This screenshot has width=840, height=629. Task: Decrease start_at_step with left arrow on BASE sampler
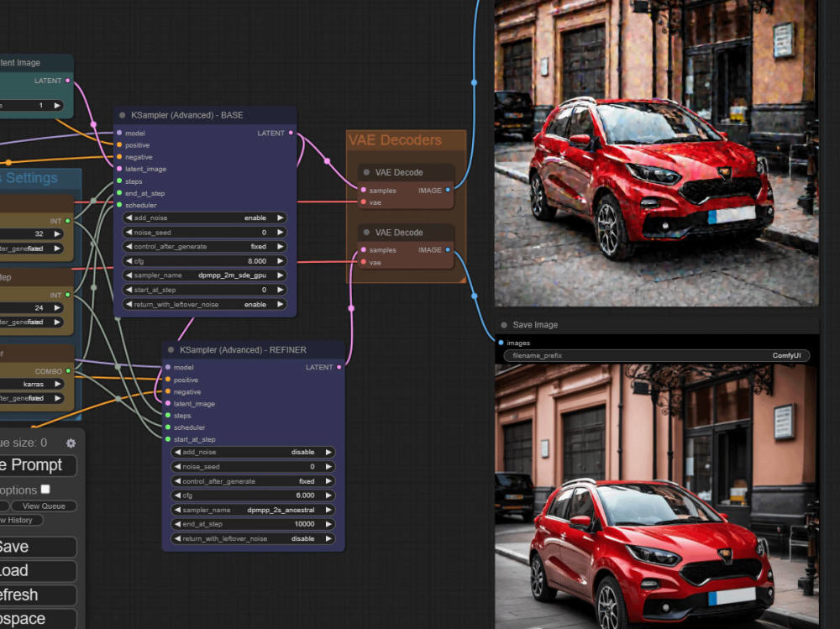pyautogui.click(x=129, y=290)
